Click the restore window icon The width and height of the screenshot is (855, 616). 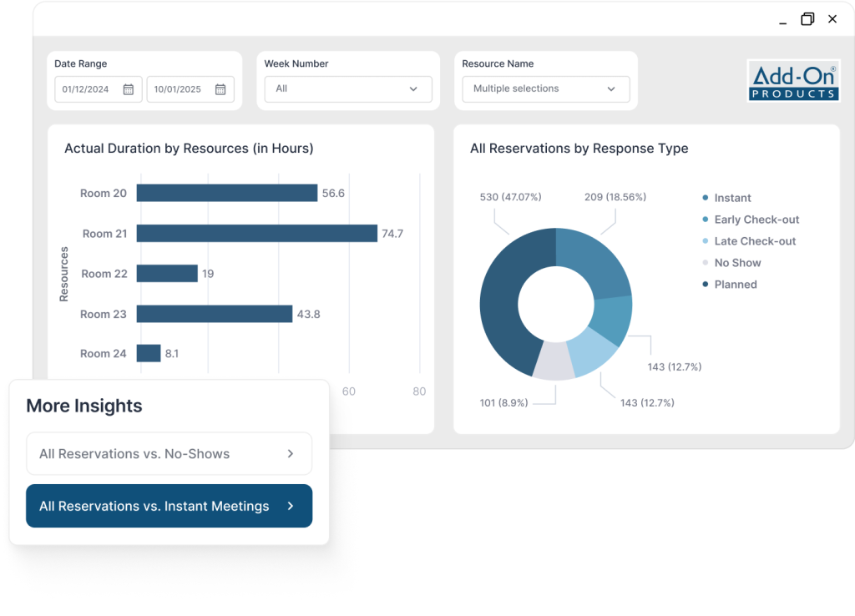[x=807, y=18]
